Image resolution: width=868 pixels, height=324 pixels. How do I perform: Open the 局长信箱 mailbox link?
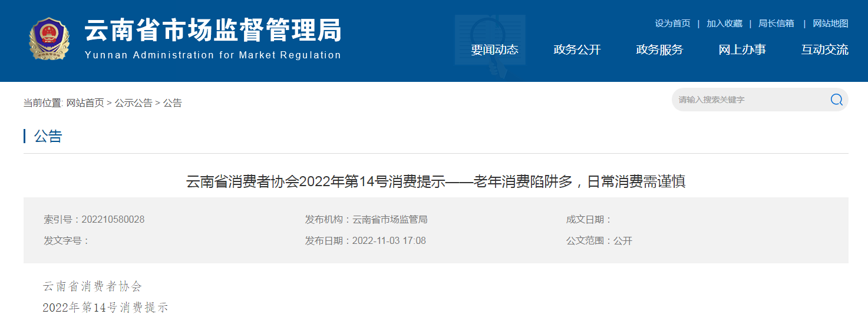(776, 24)
